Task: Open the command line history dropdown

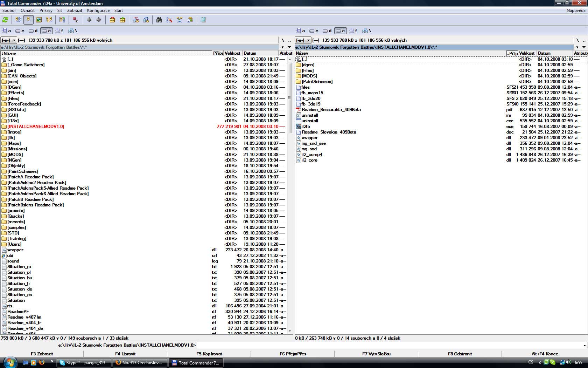Action: tap(584, 345)
